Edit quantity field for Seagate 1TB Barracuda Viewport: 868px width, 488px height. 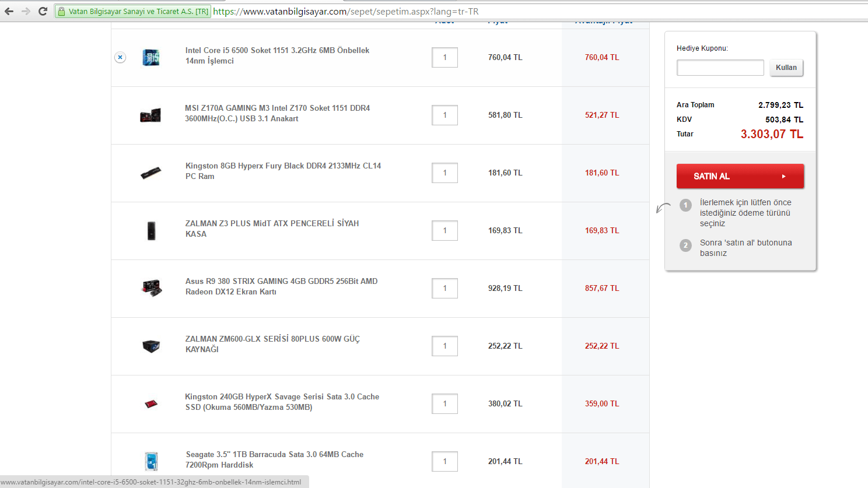pyautogui.click(x=444, y=461)
